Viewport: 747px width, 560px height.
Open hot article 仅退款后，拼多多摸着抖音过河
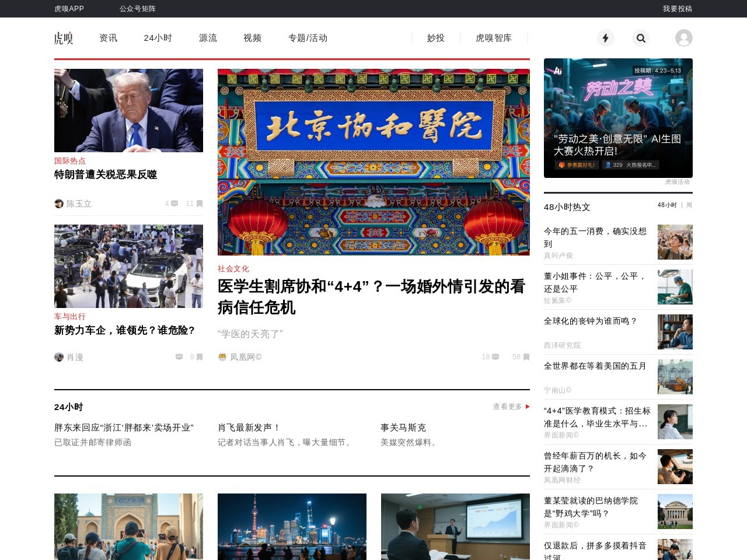click(595, 551)
